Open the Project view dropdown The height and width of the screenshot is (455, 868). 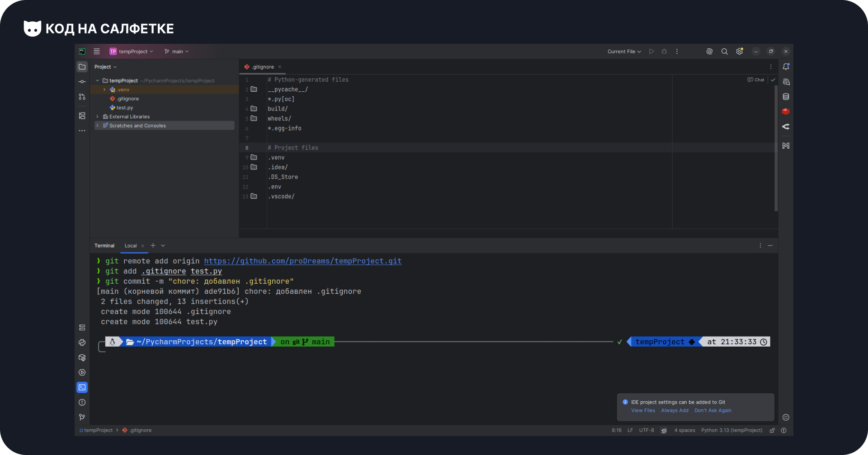tap(105, 67)
